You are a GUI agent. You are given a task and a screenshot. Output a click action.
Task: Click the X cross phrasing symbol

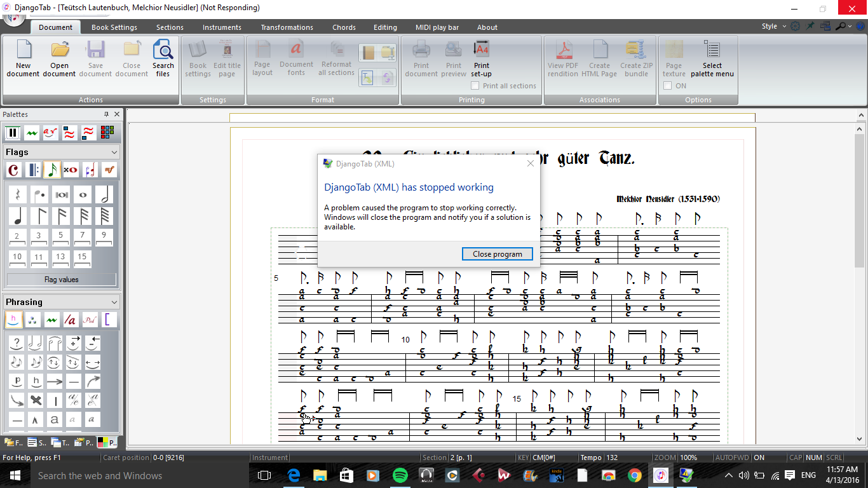[x=36, y=401]
